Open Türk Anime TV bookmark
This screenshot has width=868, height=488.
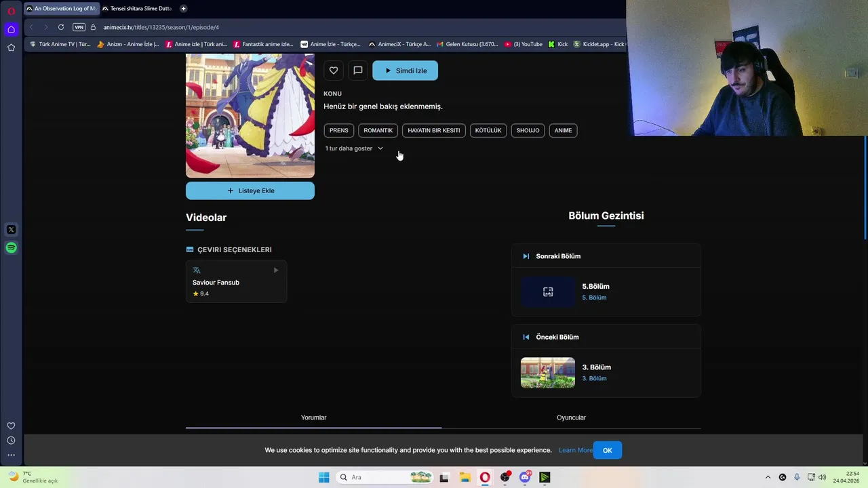pos(60,44)
